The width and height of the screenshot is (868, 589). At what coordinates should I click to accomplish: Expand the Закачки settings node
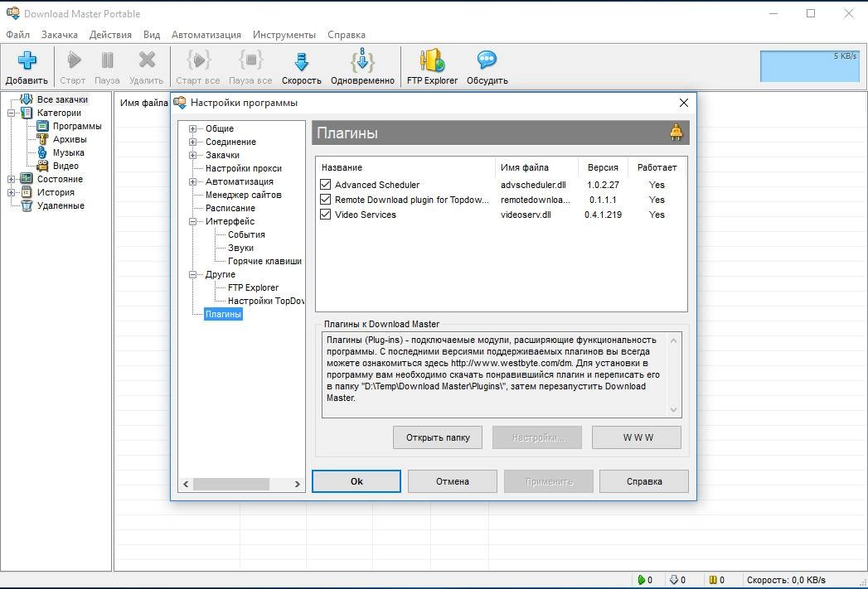192,156
